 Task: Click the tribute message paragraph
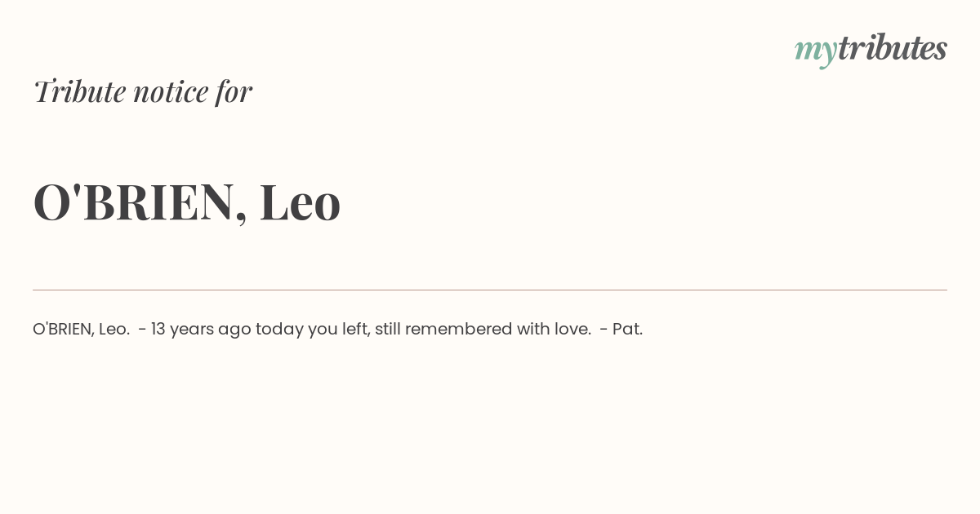click(338, 329)
